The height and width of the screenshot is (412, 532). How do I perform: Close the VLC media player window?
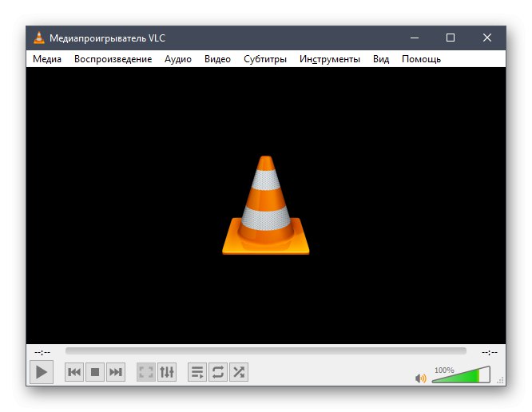[x=487, y=38]
